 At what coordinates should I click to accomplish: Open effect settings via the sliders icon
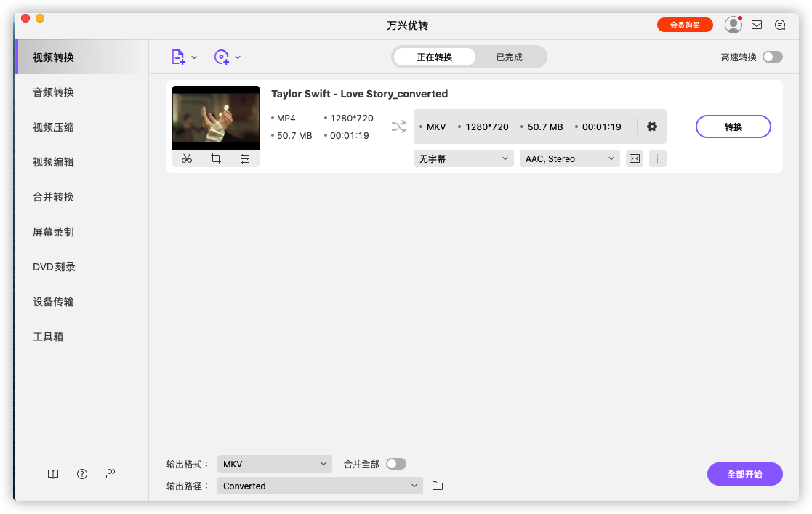point(245,158)
